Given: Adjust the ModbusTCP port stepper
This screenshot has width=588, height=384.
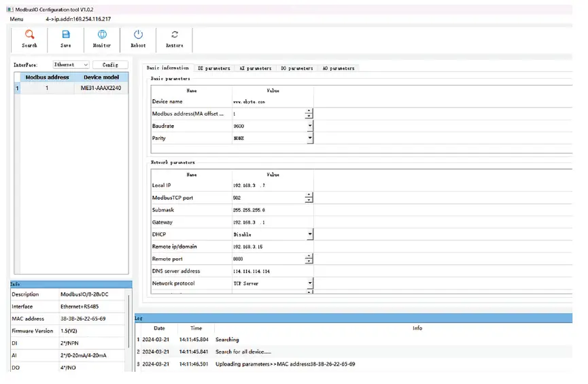Looking at the screenshot, I should 309,198.
